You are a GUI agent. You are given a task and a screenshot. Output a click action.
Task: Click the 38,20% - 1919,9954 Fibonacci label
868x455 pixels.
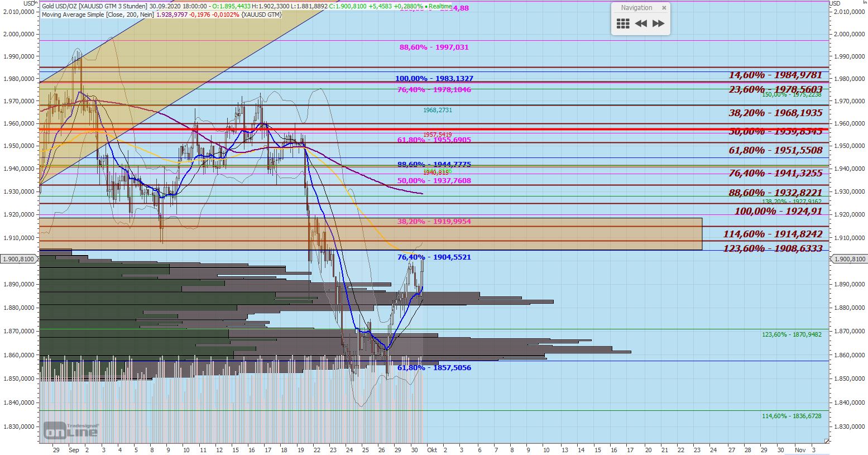pos(434,222)
